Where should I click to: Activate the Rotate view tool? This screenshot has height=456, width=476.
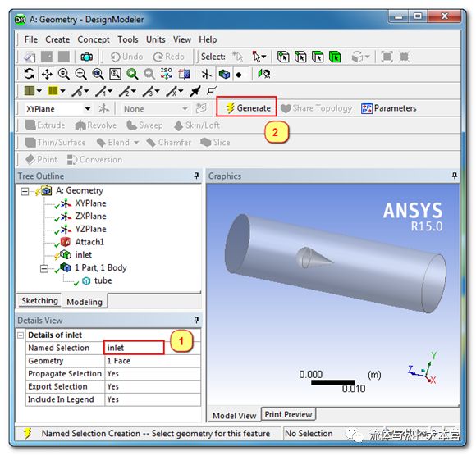tap(30, 74)
